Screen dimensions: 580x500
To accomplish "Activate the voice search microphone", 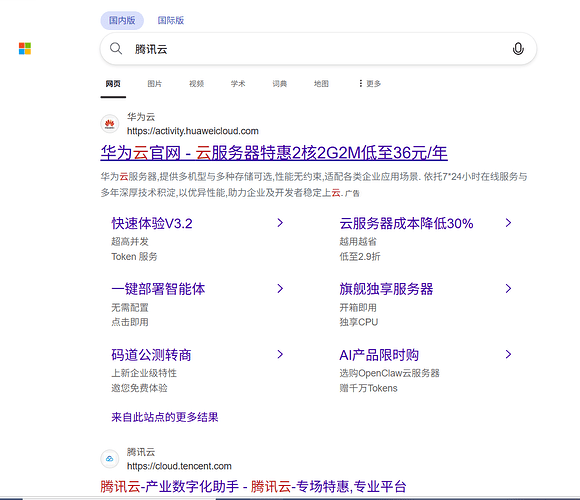I will click(x=518, y=48).
